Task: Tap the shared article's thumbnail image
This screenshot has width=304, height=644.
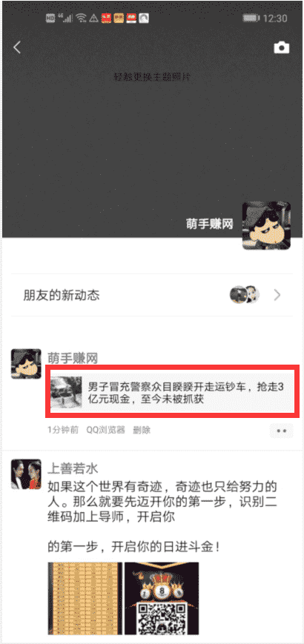Action: pos(66,392)
